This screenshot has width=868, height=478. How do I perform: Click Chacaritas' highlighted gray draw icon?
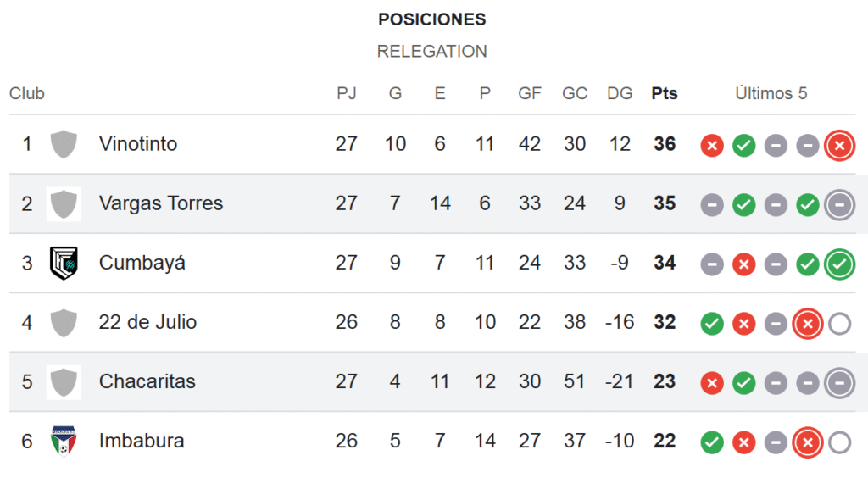click(x=840, y=383)
